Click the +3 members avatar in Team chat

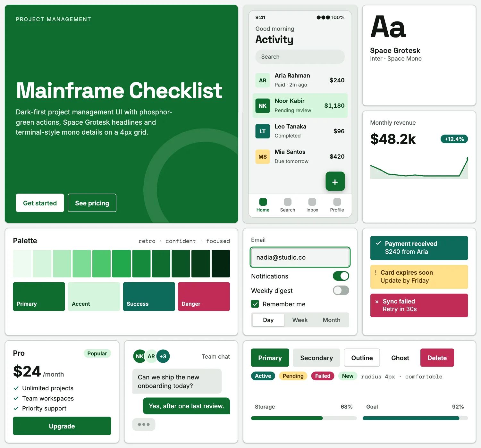[163, 356]
